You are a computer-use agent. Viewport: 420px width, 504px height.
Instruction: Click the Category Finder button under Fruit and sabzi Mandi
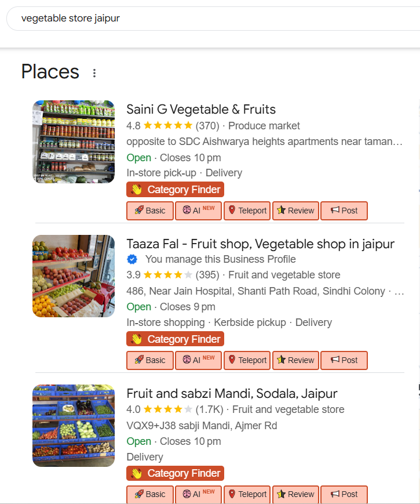[x=175, y=473]
